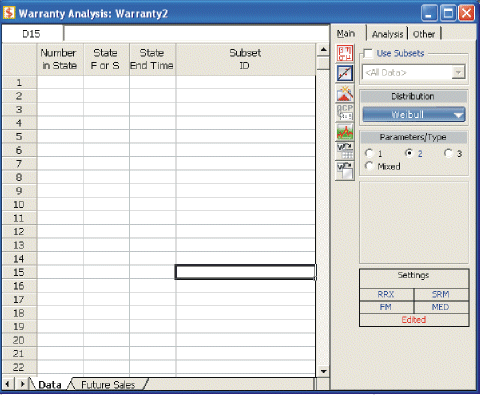Click the SRM setting

441,294
